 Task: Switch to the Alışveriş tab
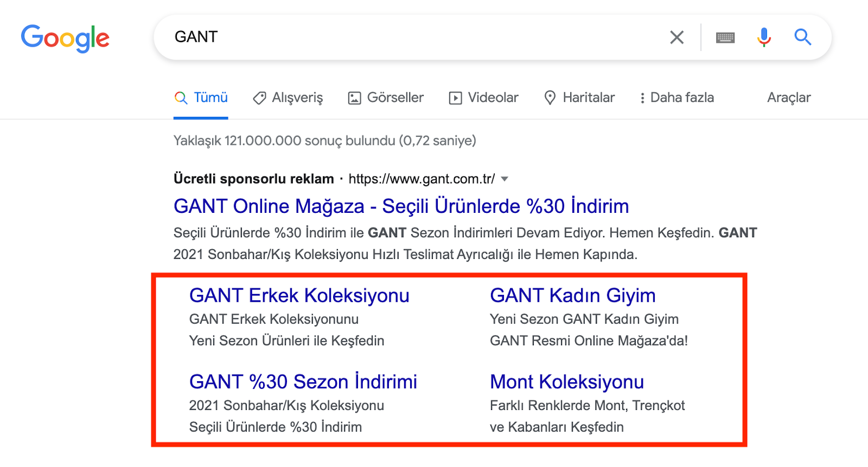pyautogui.click(x=288, y=98)
